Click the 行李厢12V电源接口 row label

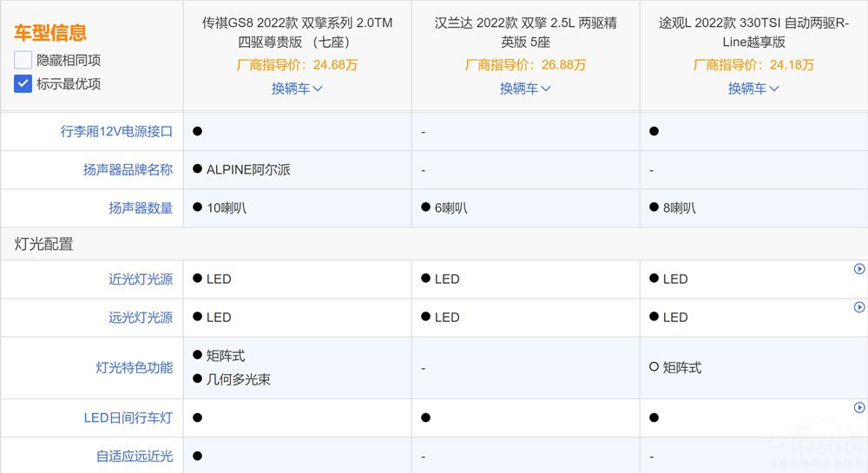[116, 132]
